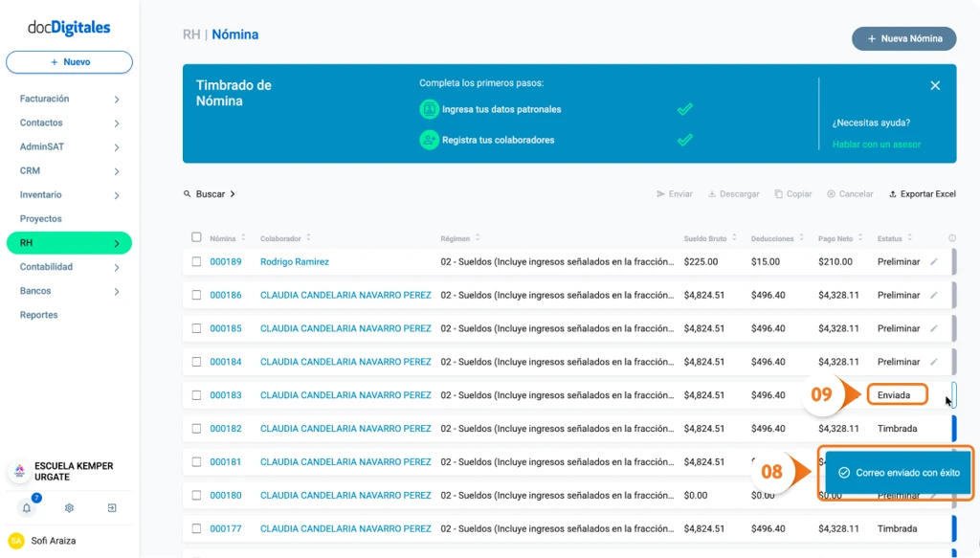
Task: Open the Inventario menu item
Action: pos(40,195)
